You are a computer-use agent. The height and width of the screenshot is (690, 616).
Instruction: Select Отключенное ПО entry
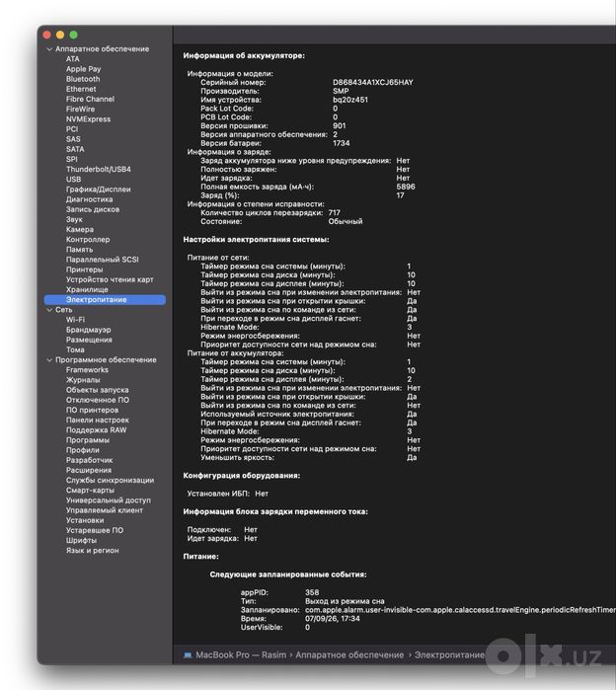pos(98,400)
